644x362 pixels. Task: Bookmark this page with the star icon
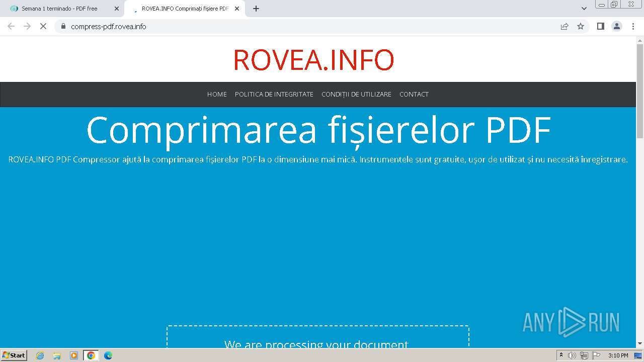click(581, 26)
